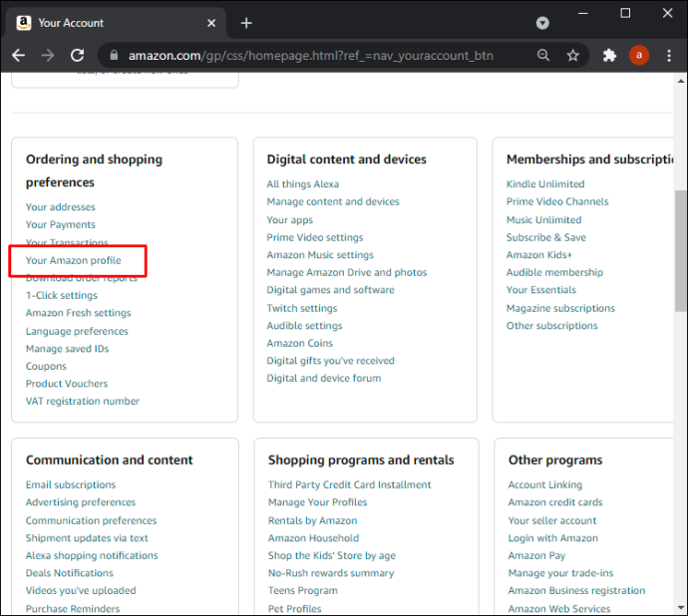688x616 pixels.
Task: Click the scrollbar up arrow
Action: click(x=681, y=81)
